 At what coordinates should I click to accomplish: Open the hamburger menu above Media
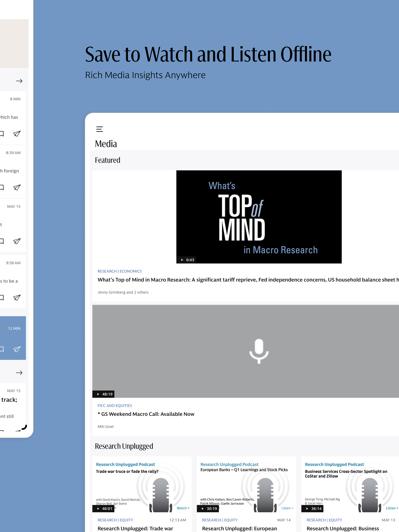coord(100,129)
